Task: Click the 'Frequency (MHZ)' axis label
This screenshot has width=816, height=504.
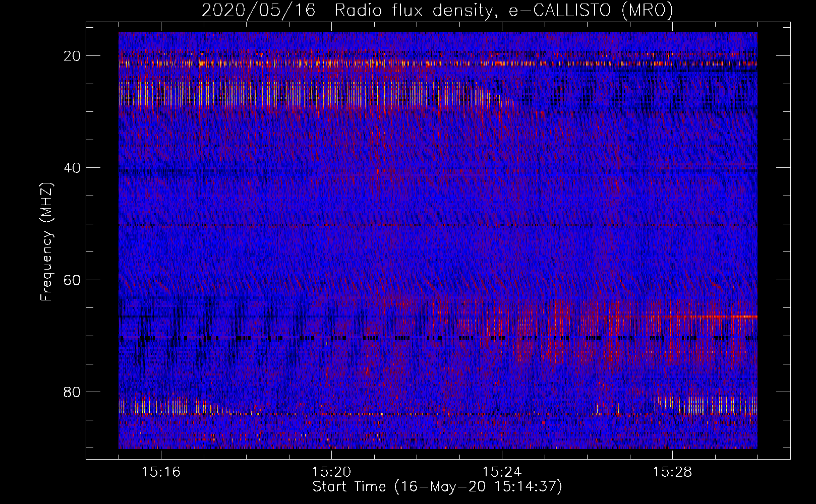Action: pos(46,241)
